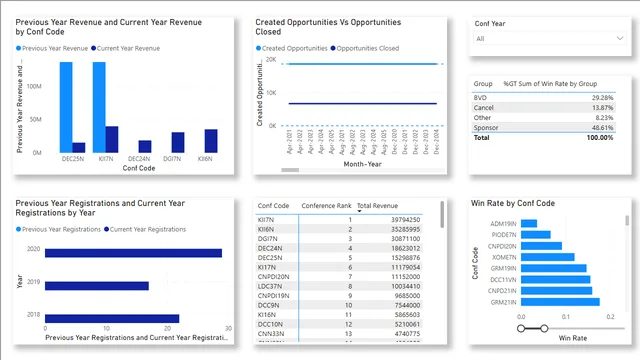Click the revenue table vertical scrollbar
Screen dimensions: 640x360
442,214
